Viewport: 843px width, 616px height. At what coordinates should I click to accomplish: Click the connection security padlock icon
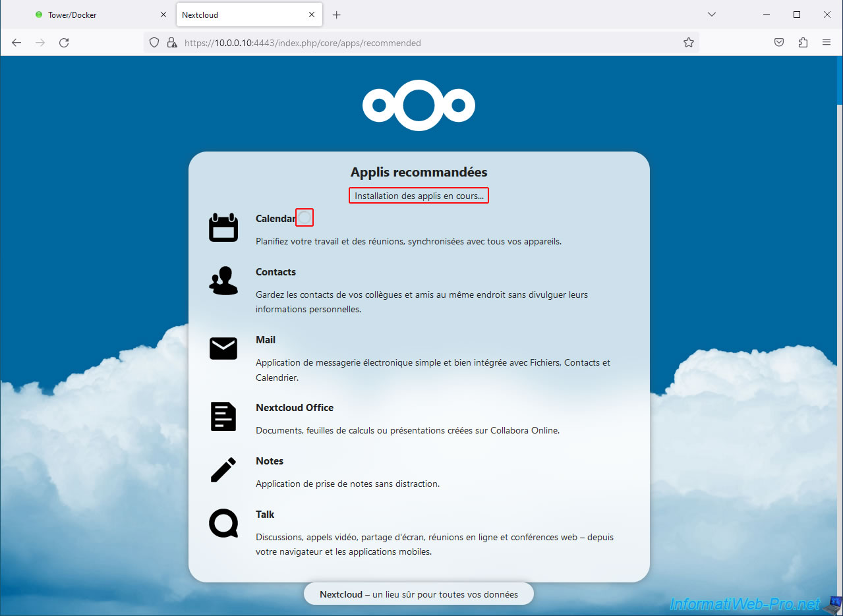[172, 43]
